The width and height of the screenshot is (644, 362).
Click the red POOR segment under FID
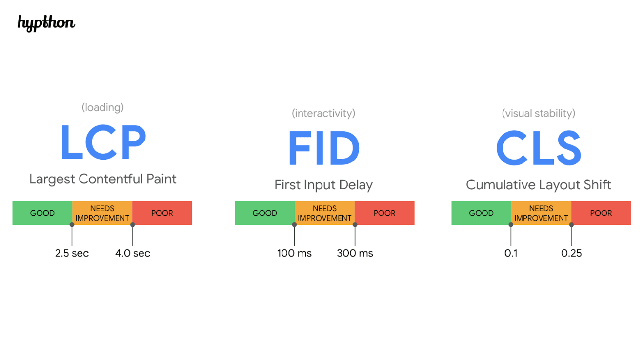(385, 213)
